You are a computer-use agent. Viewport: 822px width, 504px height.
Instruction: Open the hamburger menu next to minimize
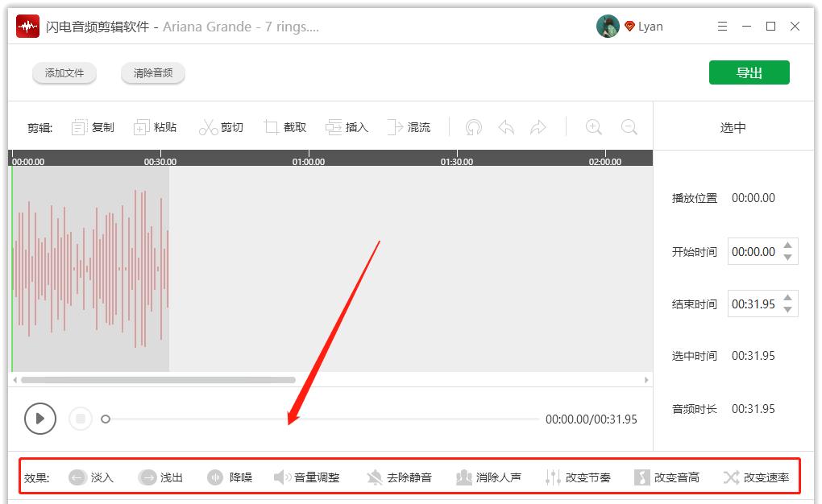(x=722, y=26)
